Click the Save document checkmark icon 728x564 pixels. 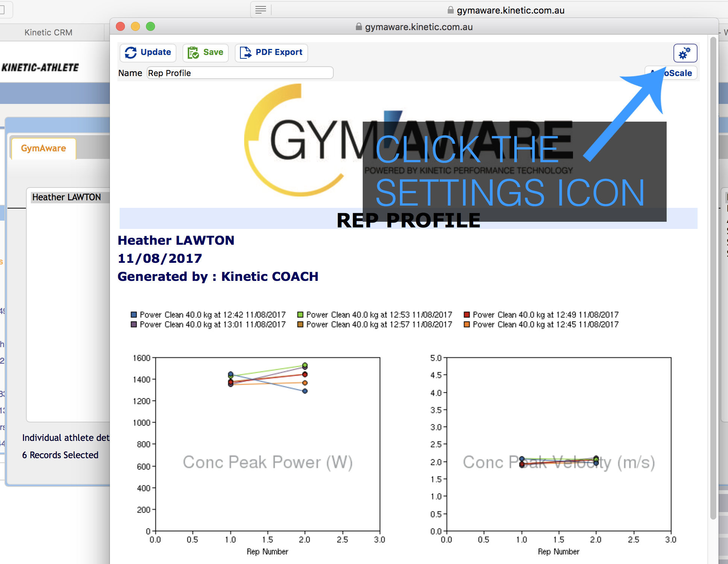(193, 53)
